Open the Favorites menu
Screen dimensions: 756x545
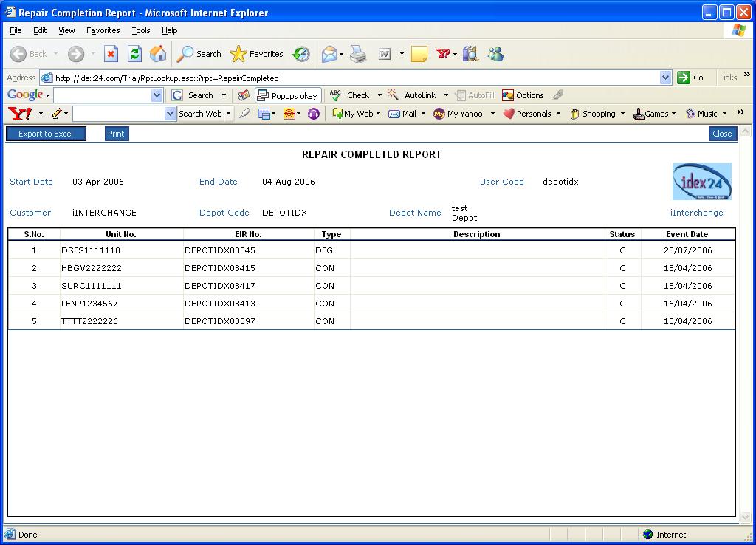tap(103, 30)
